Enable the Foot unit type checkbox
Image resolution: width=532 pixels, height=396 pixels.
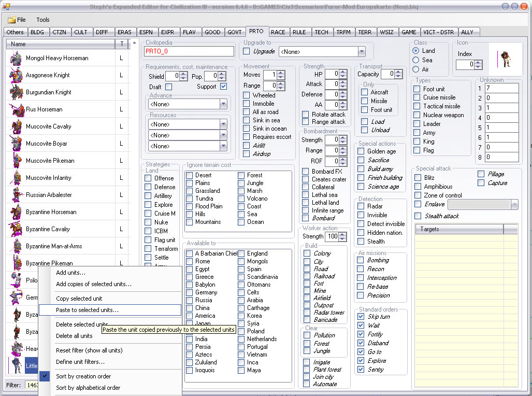pos(417,89)
